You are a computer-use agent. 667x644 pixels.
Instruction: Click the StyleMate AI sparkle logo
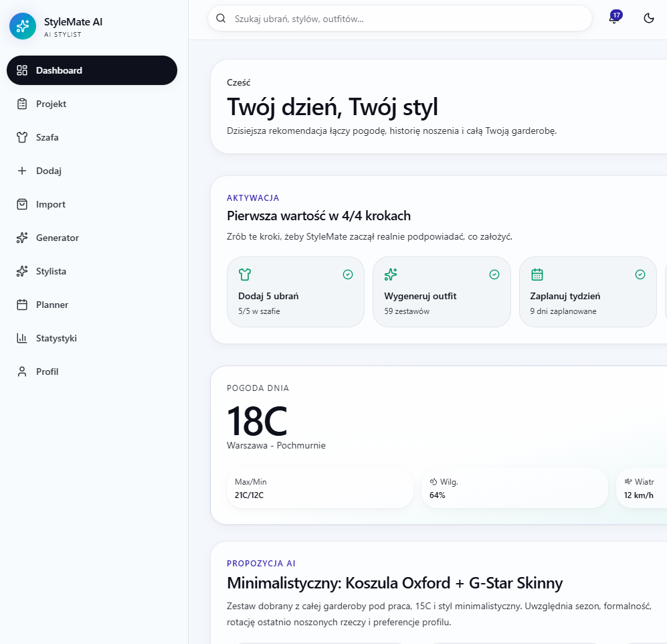click(23, 26)
